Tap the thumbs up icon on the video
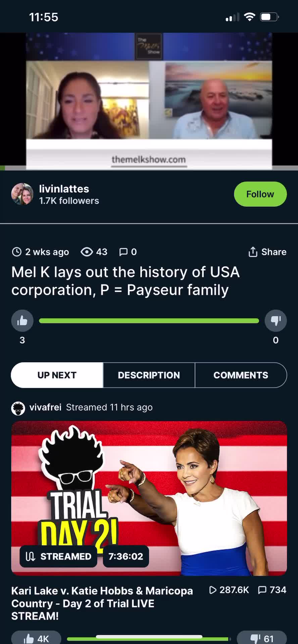 (x=22, y=321)
